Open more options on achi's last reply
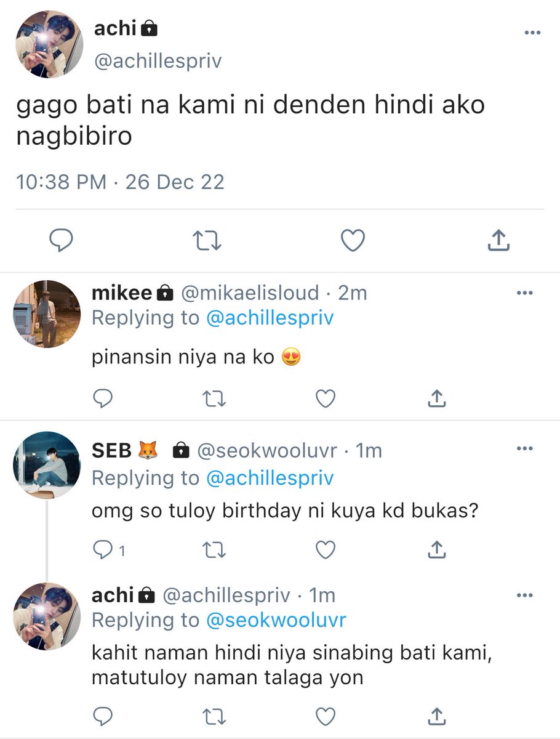 pyautogui.click(x=524, y=595)
